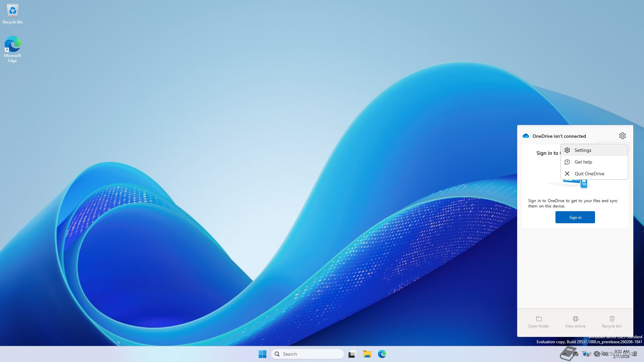
Task: Launch File Explorer from the taskbar
Action: [x=367, y=354]
